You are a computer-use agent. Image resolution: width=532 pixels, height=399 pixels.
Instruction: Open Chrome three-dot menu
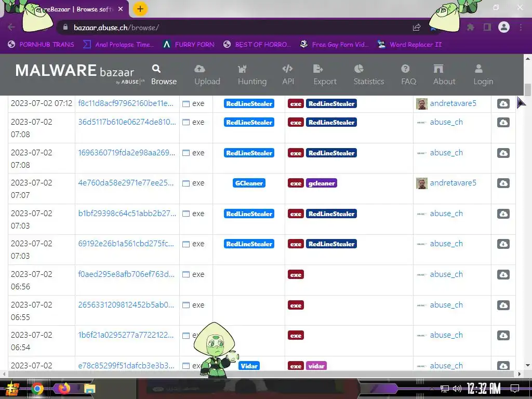521,27
